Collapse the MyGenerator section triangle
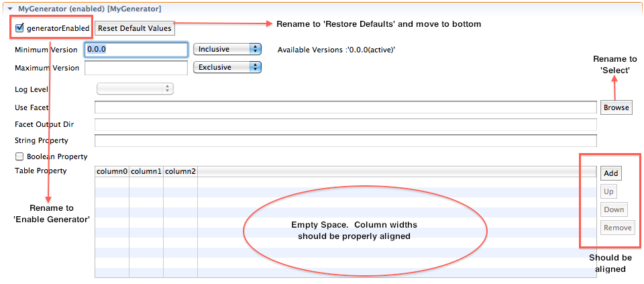Screen dimensions: 644x284 tap(10, 8)
